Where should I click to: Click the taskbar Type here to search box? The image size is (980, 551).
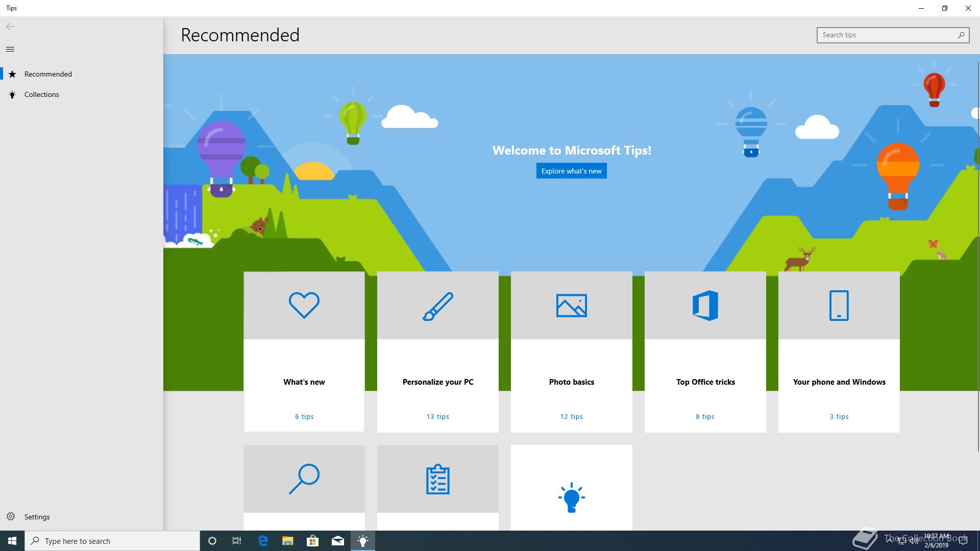[x=112, y=541]
